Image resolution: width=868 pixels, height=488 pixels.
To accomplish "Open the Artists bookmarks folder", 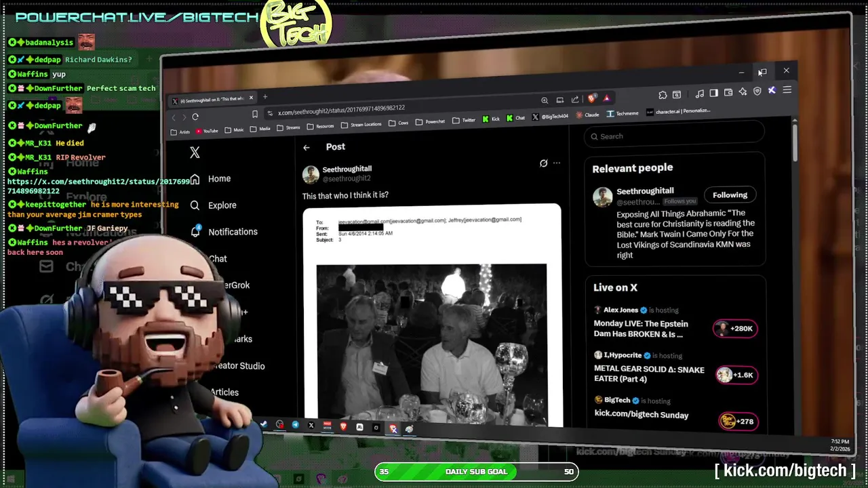I will coord(180,132).
